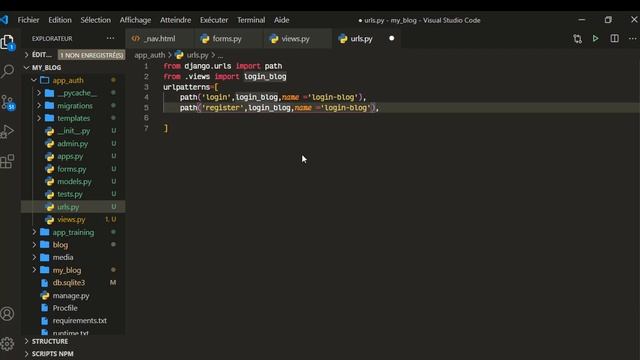Click the breadcrumb ellipsis after urls.py
This screenshot has width=640, height=360.
(220, 55)
